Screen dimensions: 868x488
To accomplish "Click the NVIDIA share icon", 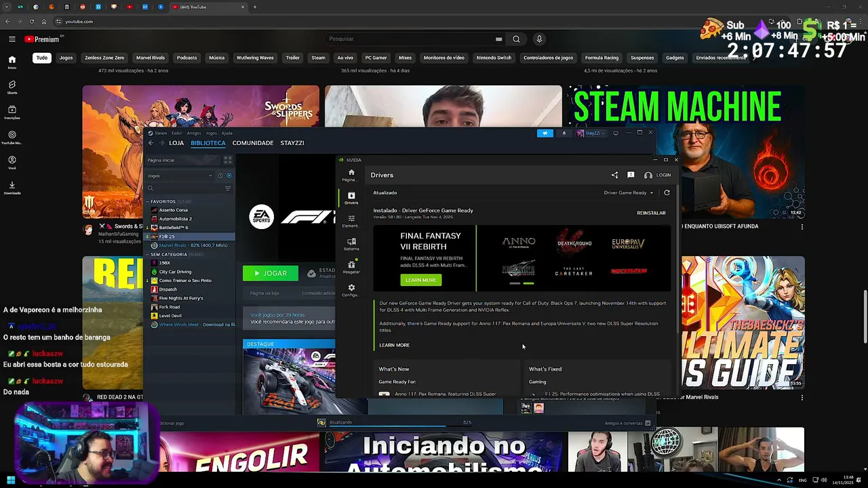I will click(x=614, y=175).
